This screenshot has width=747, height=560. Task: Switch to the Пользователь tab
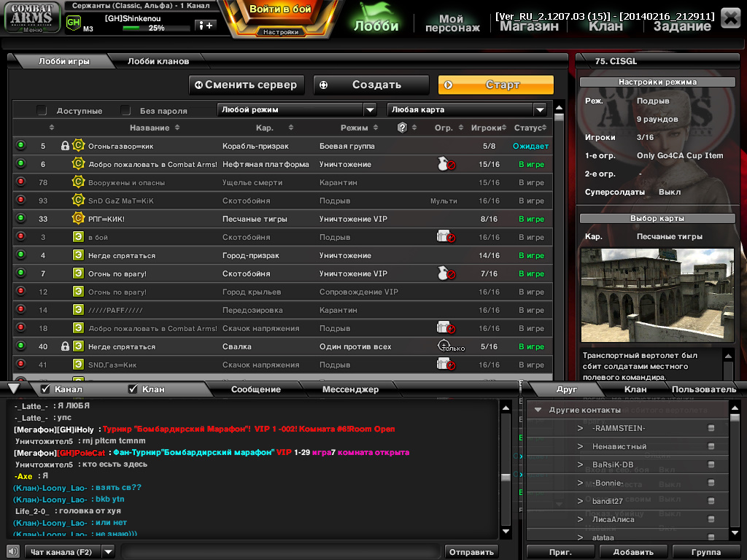704,389
